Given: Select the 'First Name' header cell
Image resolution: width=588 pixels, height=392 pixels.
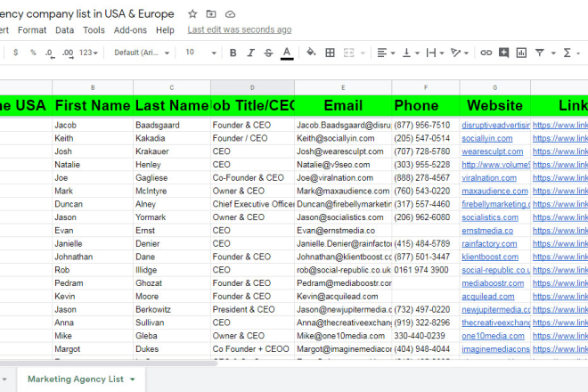Looking at the screenshot, I should pos(93,105).
